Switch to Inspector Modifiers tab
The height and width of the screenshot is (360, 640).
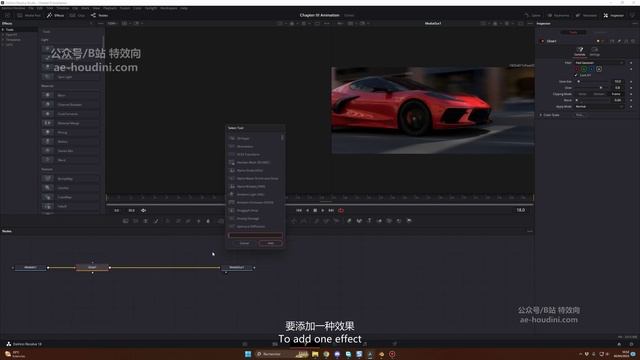click(x=600, y=32)
